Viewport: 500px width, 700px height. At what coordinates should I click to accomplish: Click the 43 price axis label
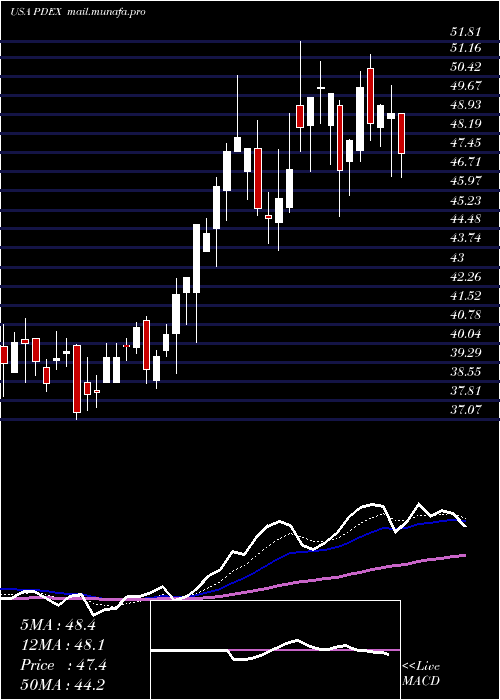pyautogui.click(x=457, y=258)
